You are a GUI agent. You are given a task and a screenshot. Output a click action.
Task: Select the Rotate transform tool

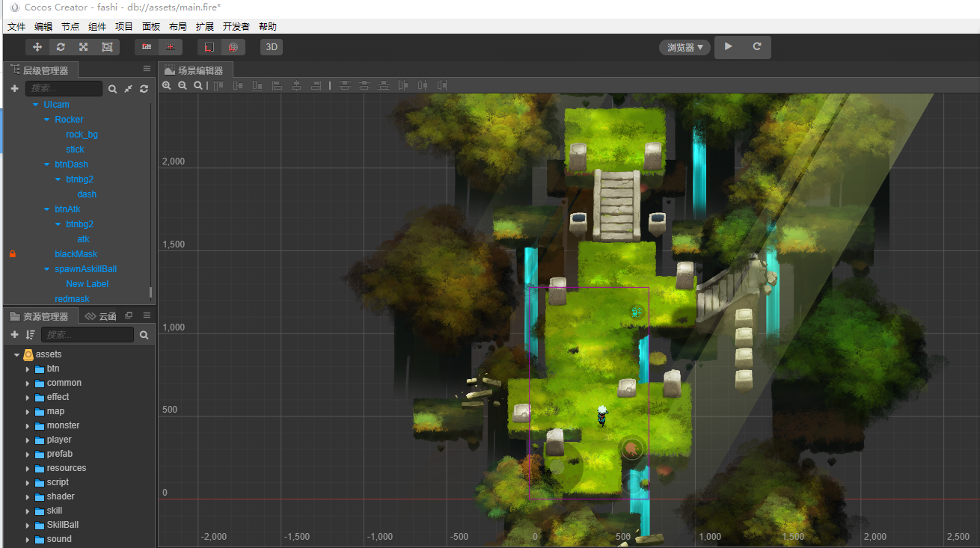point(60,46)
